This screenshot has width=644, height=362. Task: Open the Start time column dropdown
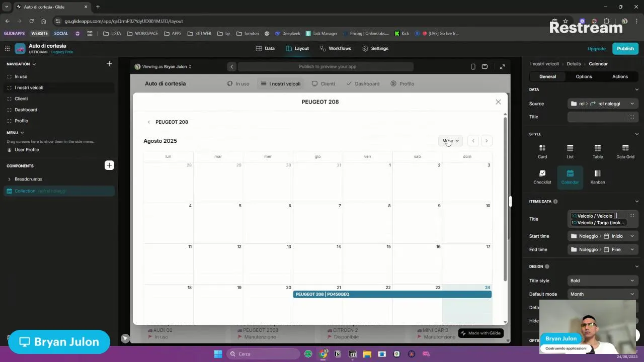tap(603, 236)
